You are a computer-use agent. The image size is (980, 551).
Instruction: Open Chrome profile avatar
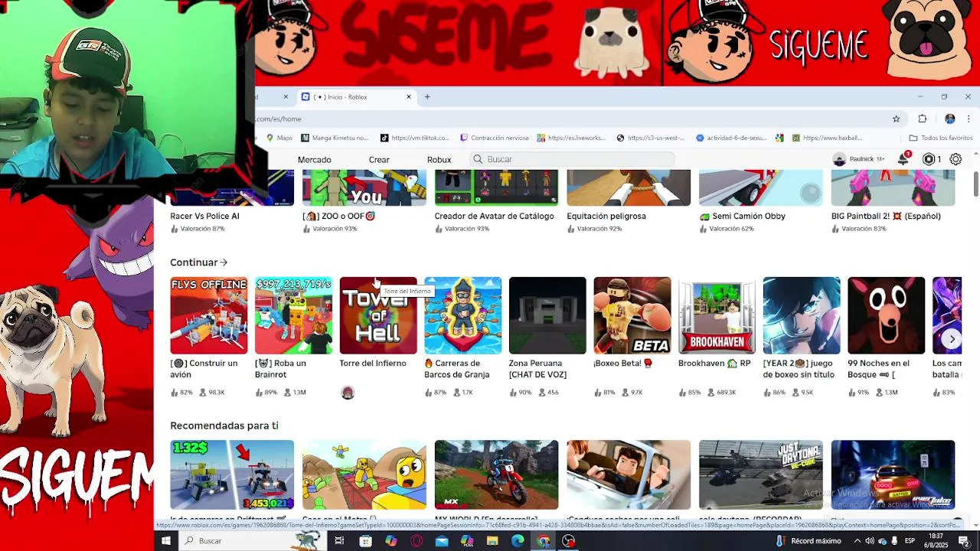(x=950, y=119)
